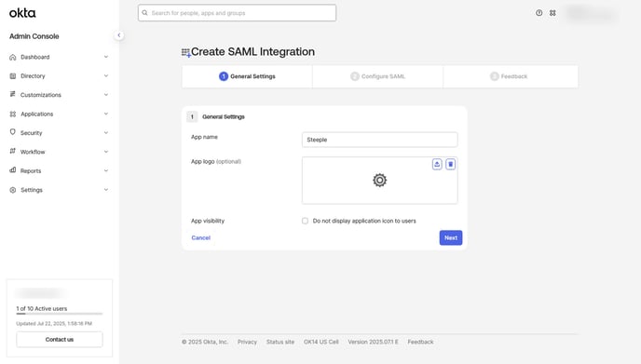Image resolution: width=641 pixels, height=364 pixels.
Task: Open the OK14 US Cell footer link
Action: (320, 342)
